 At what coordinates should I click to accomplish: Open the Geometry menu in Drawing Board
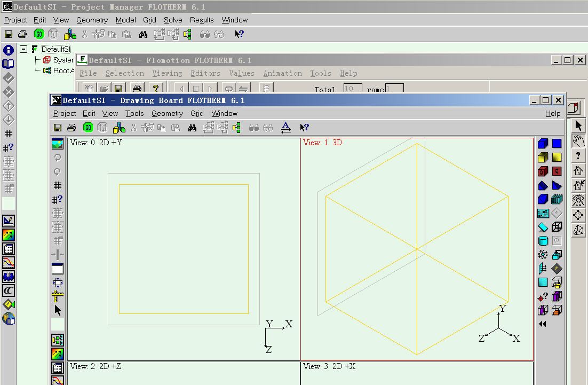click(x=167, y=113)
